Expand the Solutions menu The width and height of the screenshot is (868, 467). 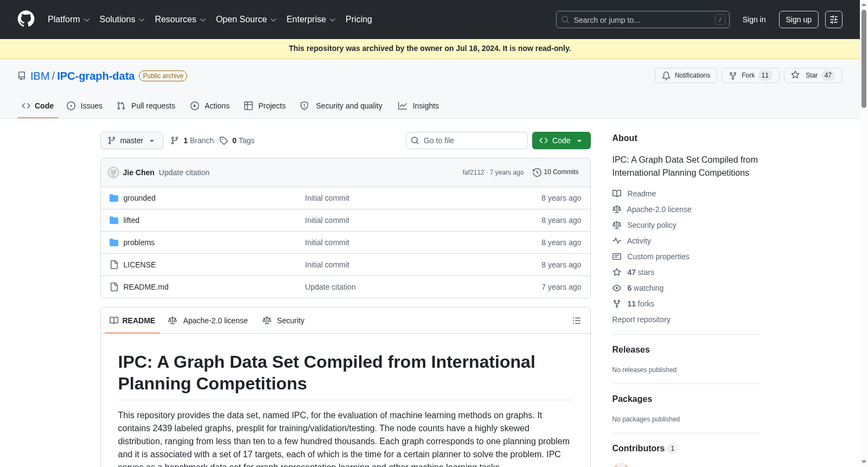click(x=122, y=20)
